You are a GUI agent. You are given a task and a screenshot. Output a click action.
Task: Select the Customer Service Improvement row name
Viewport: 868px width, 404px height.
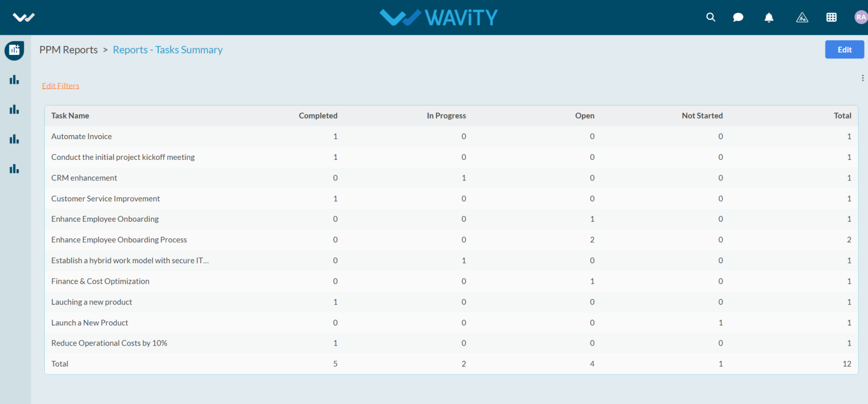coord(106,198)
